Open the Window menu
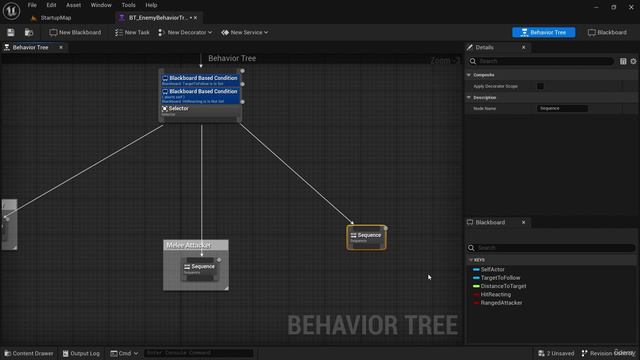The image size is (640, 360). tap(101, 5)
